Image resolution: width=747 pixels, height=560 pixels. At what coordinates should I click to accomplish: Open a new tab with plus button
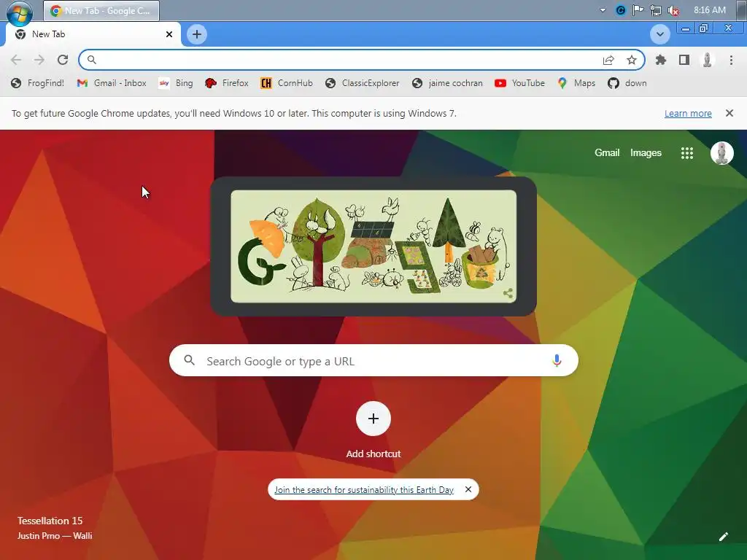click(197, 34)
